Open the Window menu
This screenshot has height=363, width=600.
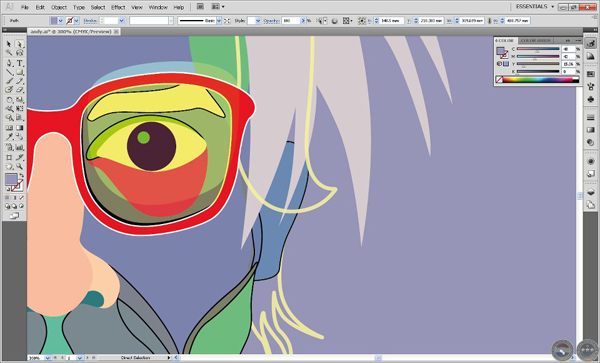(x=158, y=7)
